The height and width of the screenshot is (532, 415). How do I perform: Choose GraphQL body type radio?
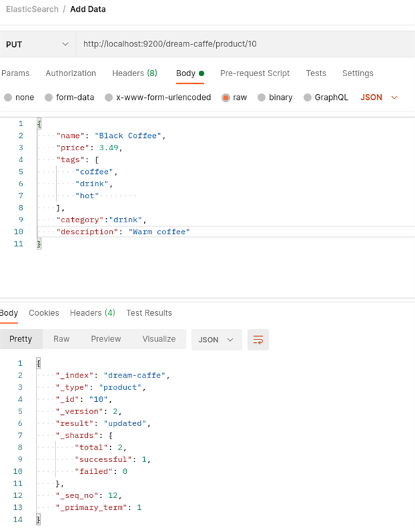[x=308, y=98]
